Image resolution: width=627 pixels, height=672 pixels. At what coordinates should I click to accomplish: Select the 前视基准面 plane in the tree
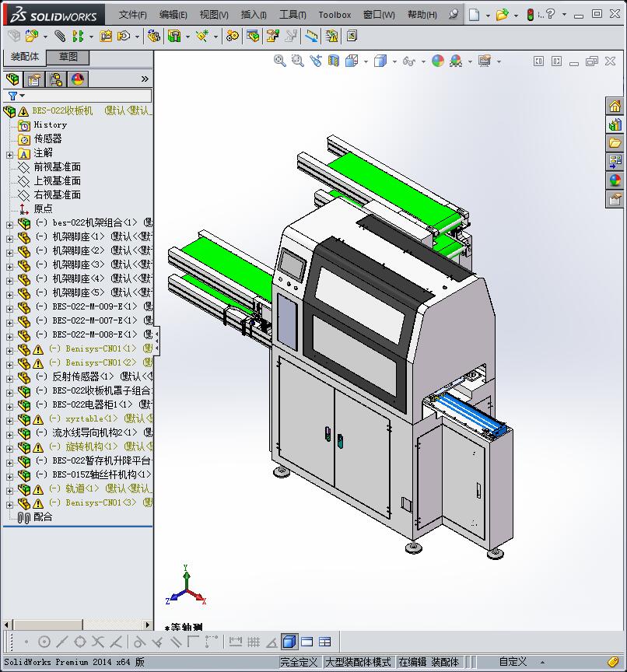[x=58, y=166]
